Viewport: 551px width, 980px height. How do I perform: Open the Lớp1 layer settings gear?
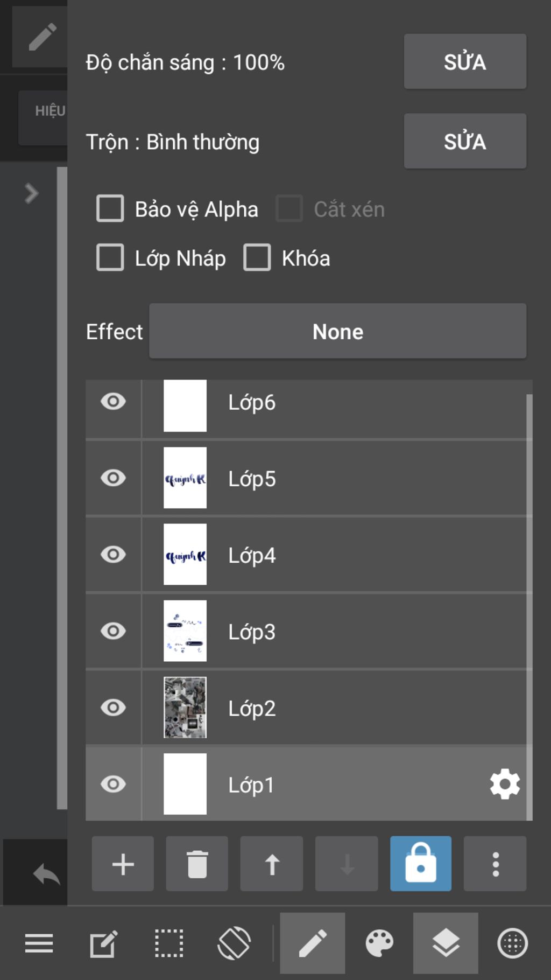505,784
